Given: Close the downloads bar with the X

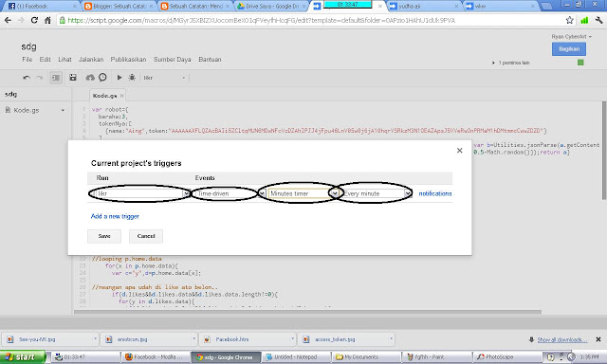Looking at the screenshot, I should coord(598,339).
